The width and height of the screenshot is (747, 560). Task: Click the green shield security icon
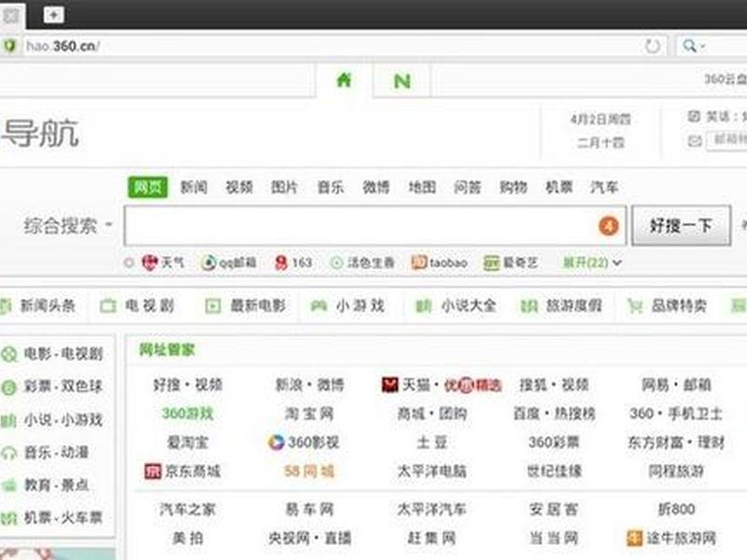click(x=9, y=46)
